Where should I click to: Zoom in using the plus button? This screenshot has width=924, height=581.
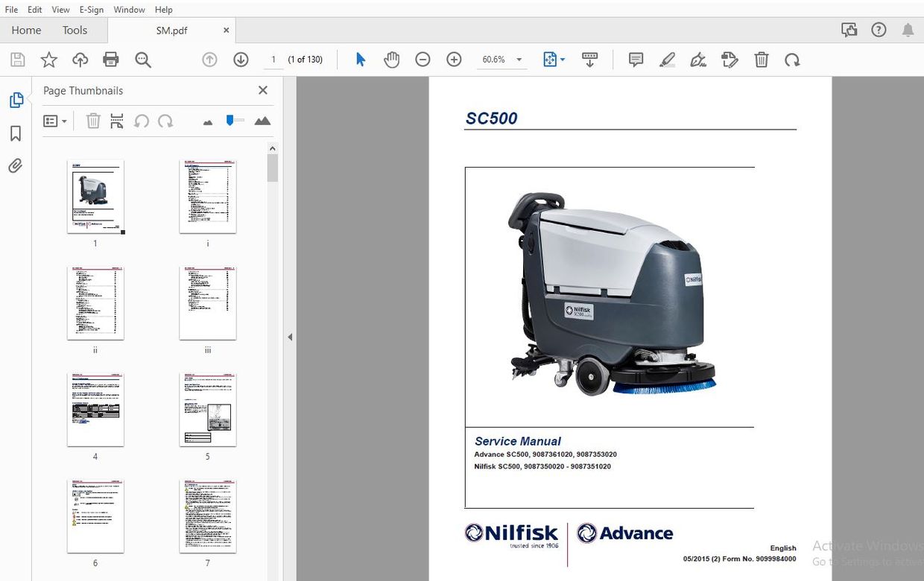coord(454,59)
